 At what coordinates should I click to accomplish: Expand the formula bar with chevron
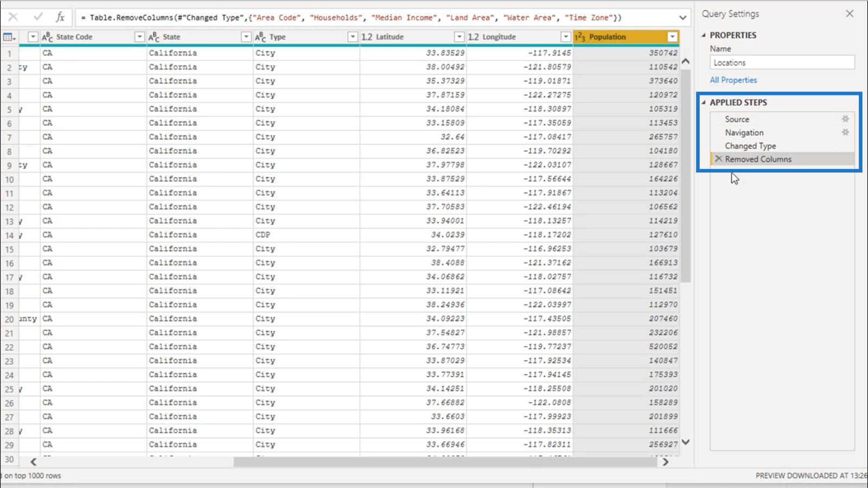click(x=682, y=17)
